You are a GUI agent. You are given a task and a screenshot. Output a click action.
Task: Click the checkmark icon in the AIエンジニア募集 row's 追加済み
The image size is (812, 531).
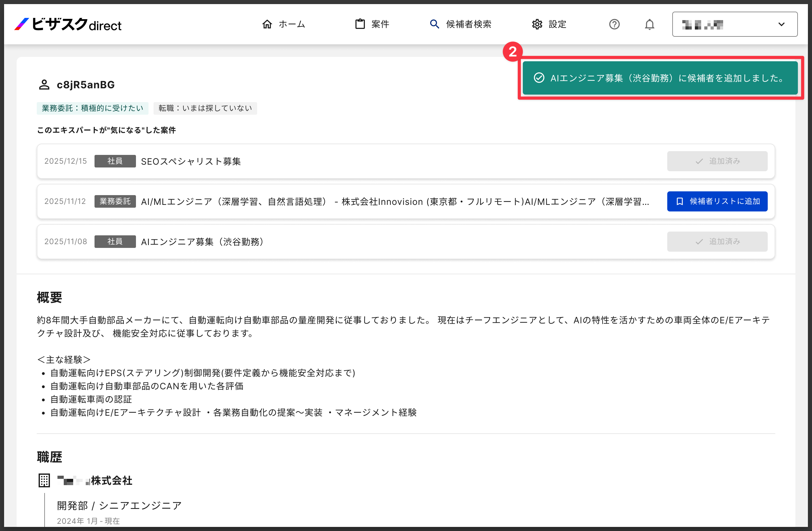[699, 242]
